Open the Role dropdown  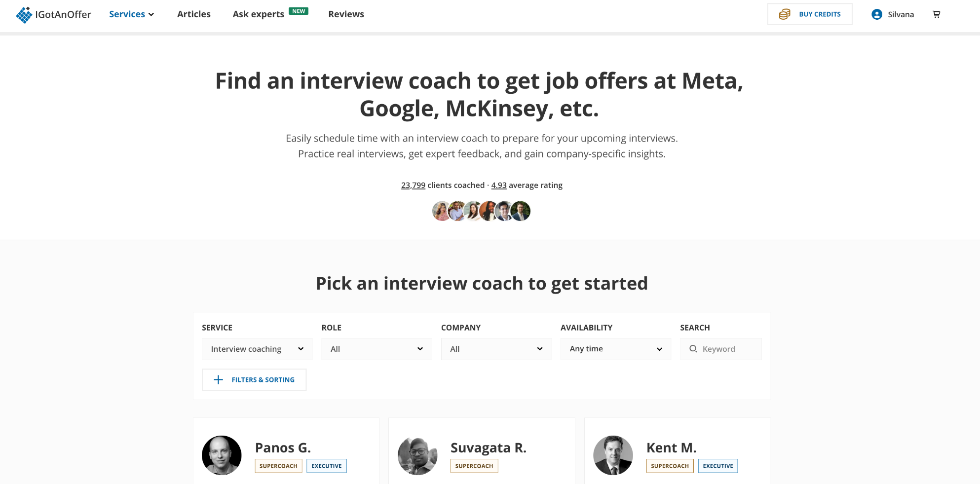[x=377, y=349]
